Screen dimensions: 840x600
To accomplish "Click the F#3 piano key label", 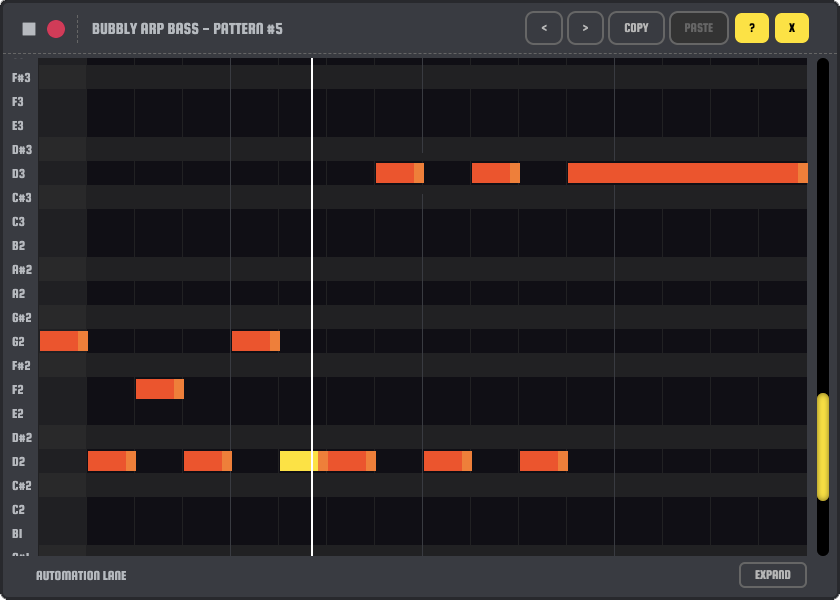I will coord(20,77).
